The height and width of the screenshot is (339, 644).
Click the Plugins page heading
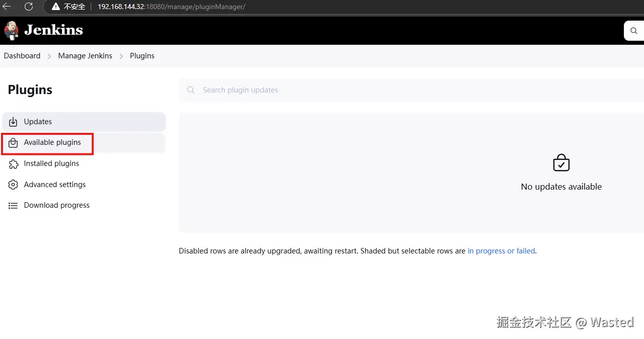(x=30, y=90)
